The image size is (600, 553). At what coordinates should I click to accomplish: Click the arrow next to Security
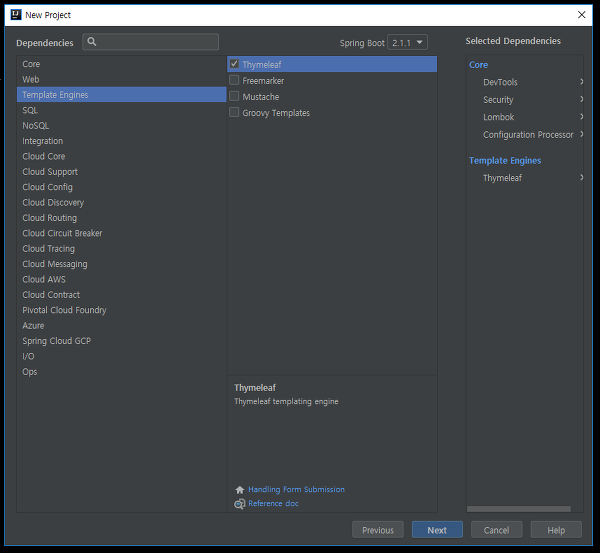tap(581, 99)
